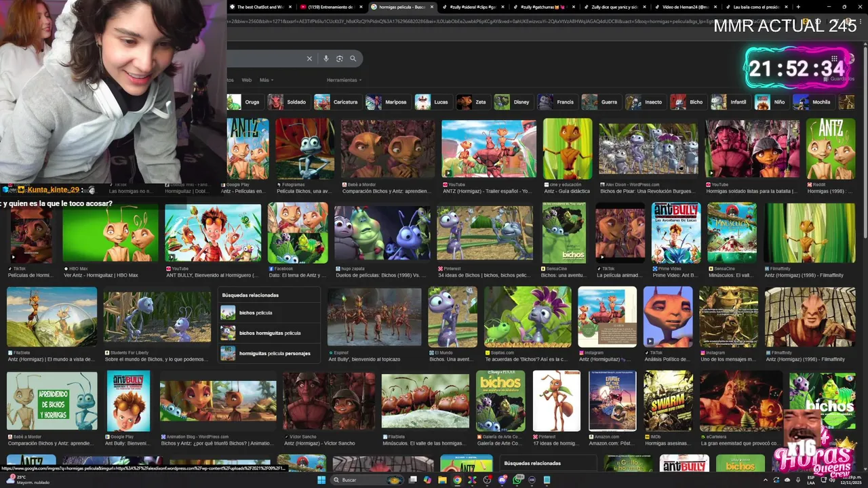Open Task View on the taskbar

click(x=412, y=480)
